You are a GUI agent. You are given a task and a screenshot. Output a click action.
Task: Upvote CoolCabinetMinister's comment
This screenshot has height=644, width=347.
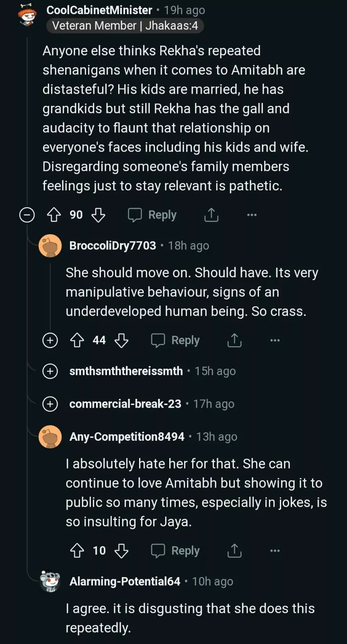(54, 215)
